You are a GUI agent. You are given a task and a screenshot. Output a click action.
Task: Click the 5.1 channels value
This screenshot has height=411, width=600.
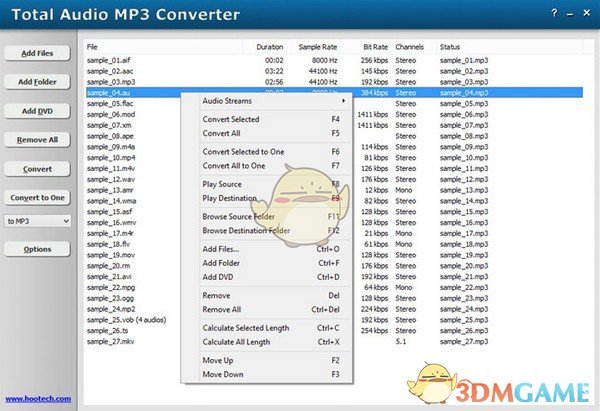(x=401, y=341)
